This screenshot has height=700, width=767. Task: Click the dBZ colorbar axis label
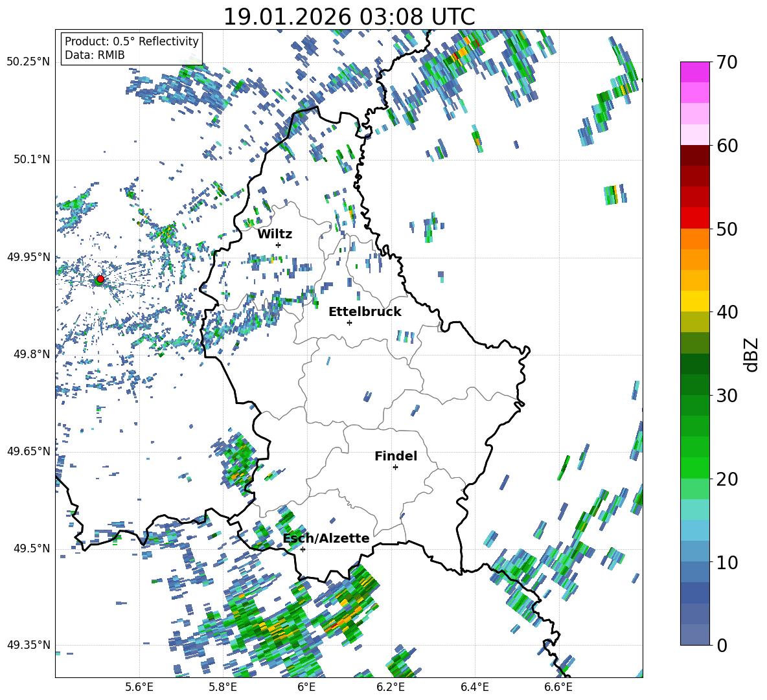[x=752, y=354]
